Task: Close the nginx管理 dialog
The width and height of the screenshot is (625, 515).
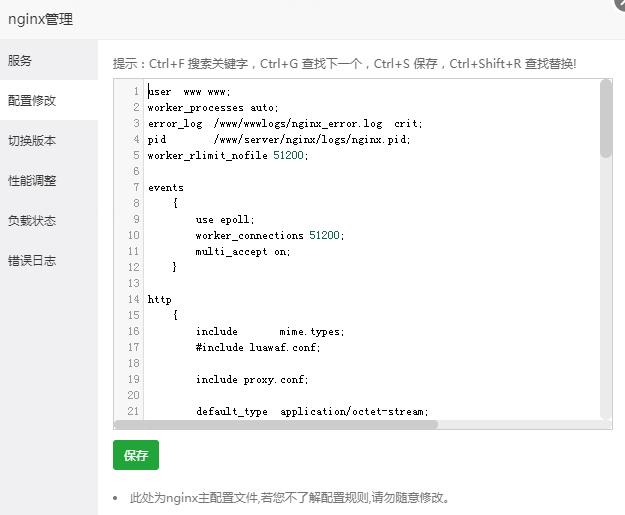Action: pos(619,4)
